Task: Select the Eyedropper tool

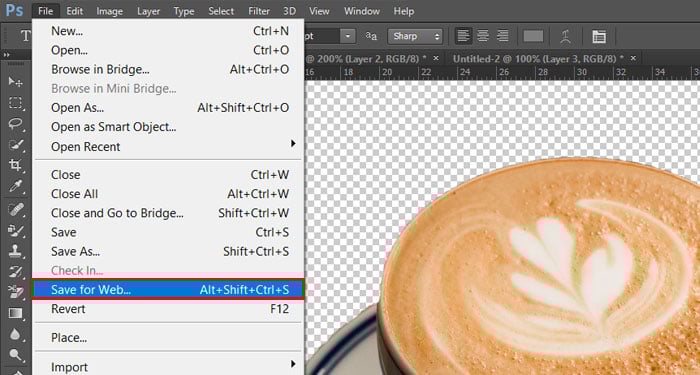Action: [16, 185]
